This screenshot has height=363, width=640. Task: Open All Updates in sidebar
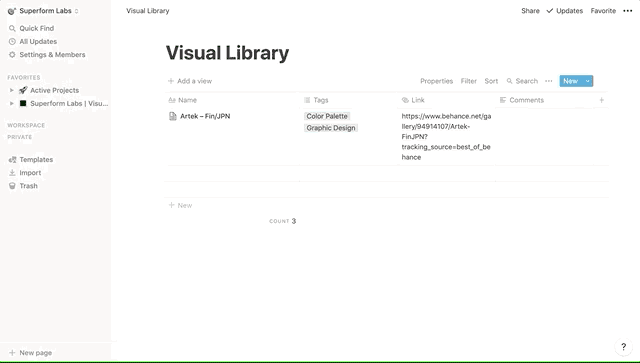click(38, 41)
